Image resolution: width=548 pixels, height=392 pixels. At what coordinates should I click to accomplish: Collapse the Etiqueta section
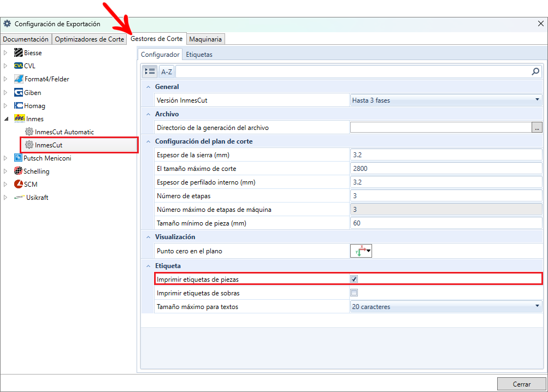click(x=149, y=266)
